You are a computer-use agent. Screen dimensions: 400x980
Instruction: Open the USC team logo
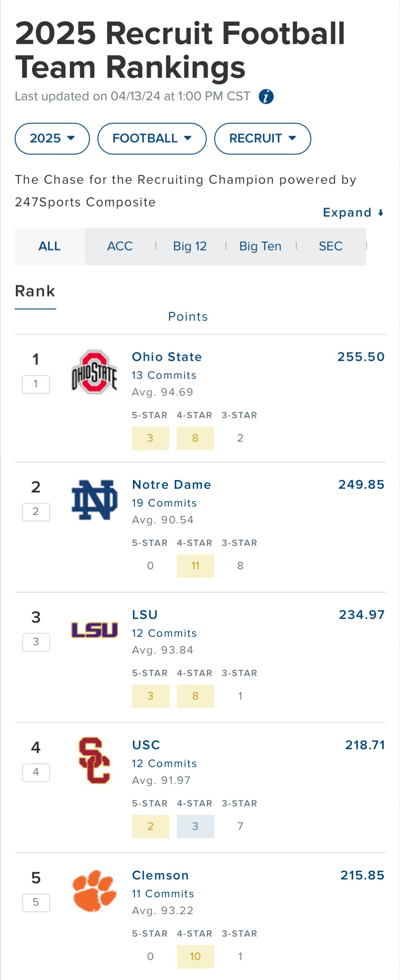tap(94, 760)
